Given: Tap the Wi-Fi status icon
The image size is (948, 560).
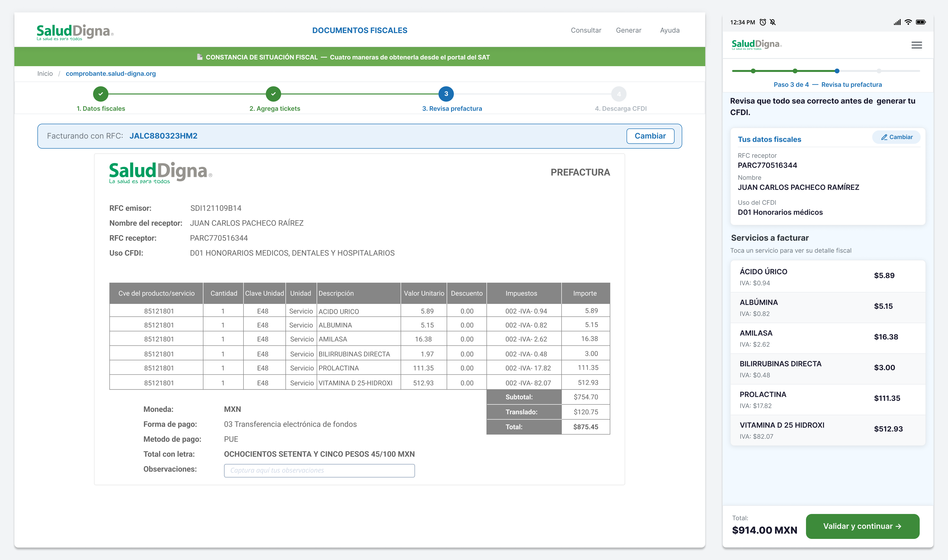Looking at the screenshot, I should tap(908, 22).
